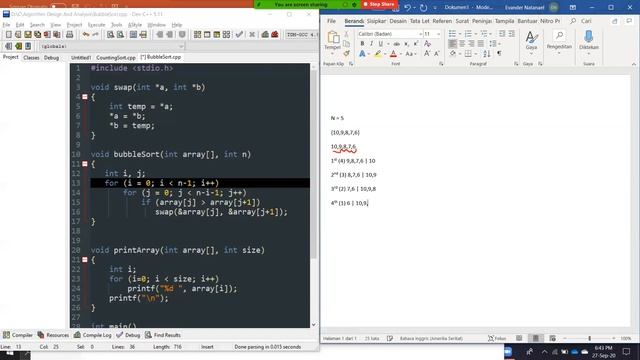
Task: Click Find magnifier icon in Dev-C++ toolbar
Action: (x=111, y=35)
